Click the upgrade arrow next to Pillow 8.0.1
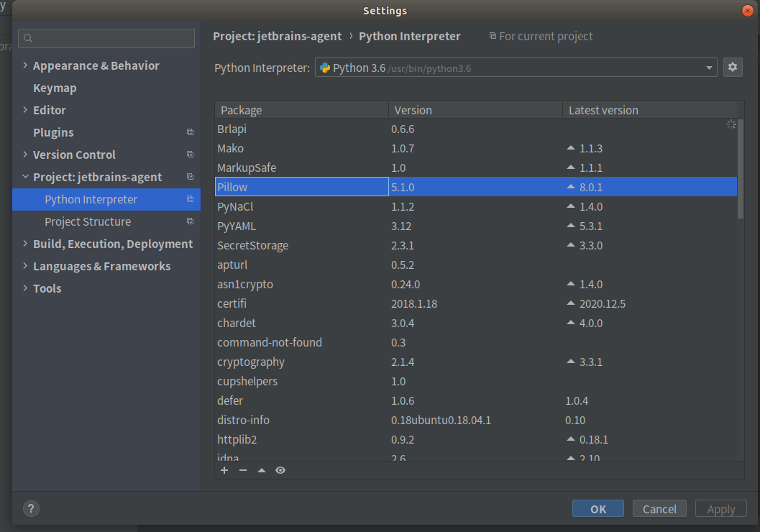 click(570, 186)
